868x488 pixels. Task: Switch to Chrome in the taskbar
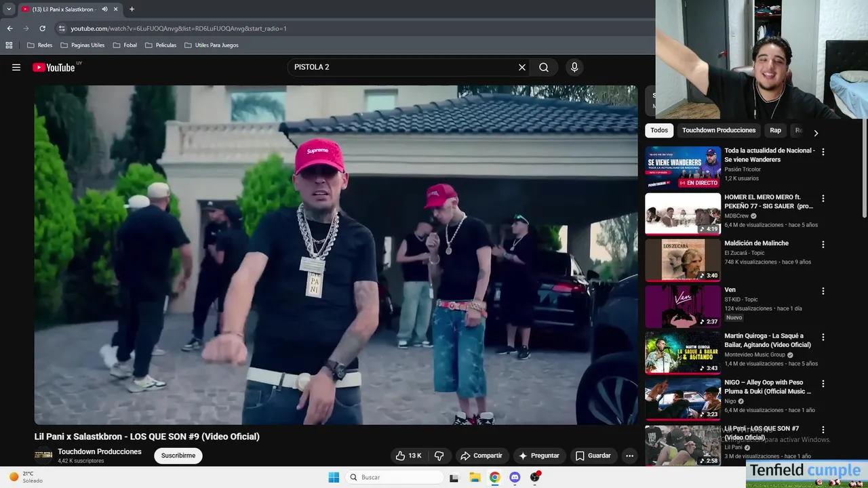pos(495,477)
